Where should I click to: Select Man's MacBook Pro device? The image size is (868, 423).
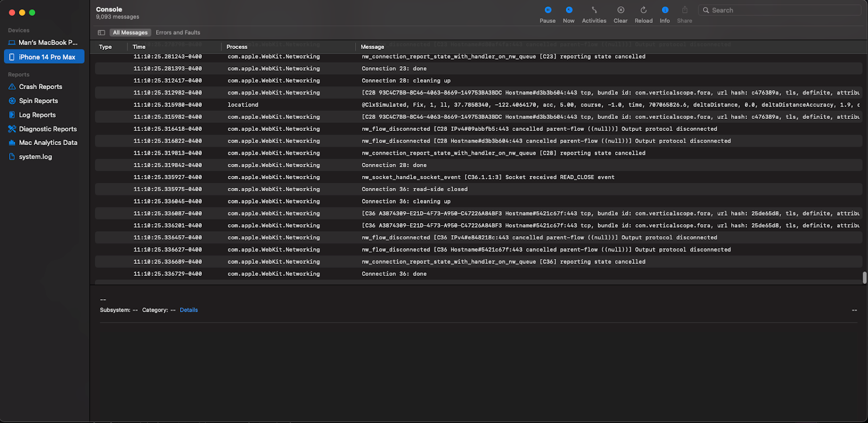[x=44, y=42]
